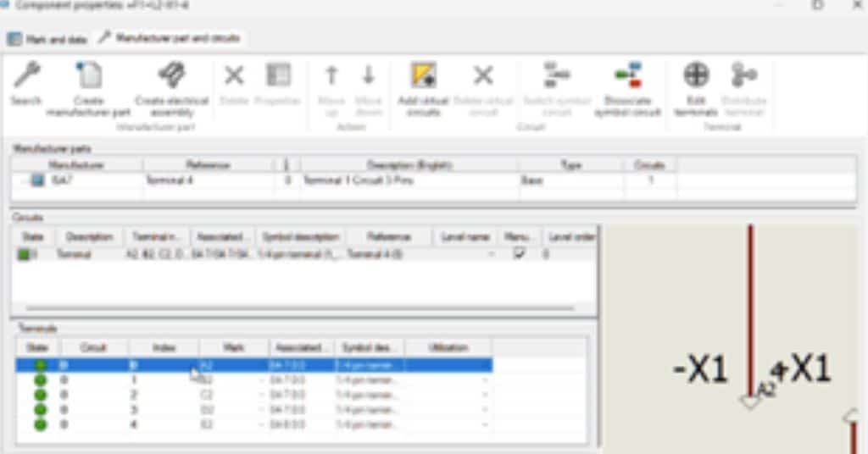
Task: Click green state dot of terminal index 4
Action: click(40, 424)
